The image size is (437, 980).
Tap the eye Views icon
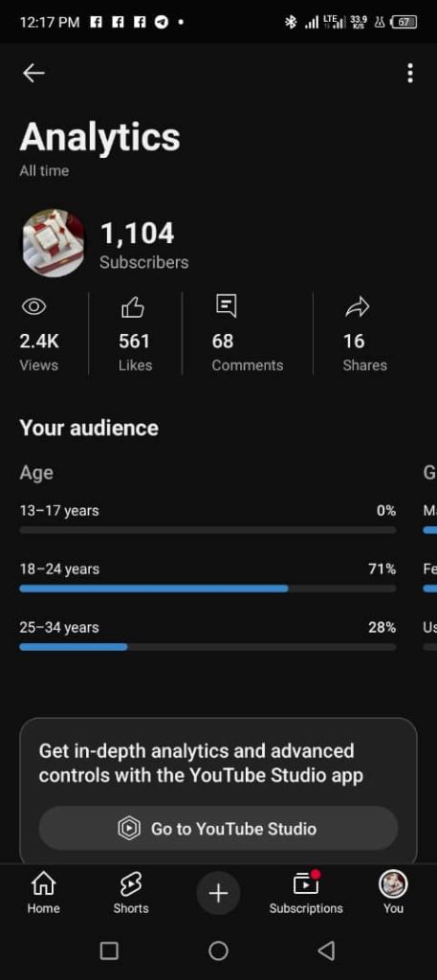tap(33, 306)
